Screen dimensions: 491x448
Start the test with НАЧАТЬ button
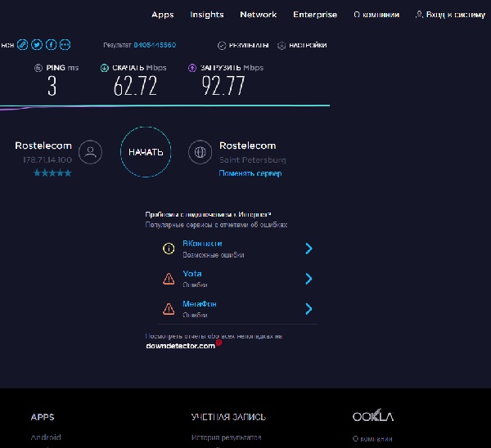pos(146,152)
